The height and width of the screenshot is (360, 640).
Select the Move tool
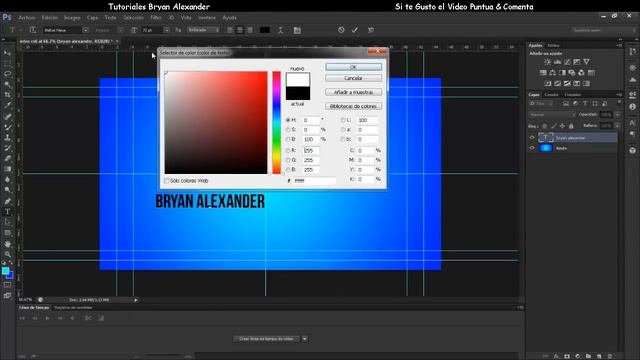point(7,53)
